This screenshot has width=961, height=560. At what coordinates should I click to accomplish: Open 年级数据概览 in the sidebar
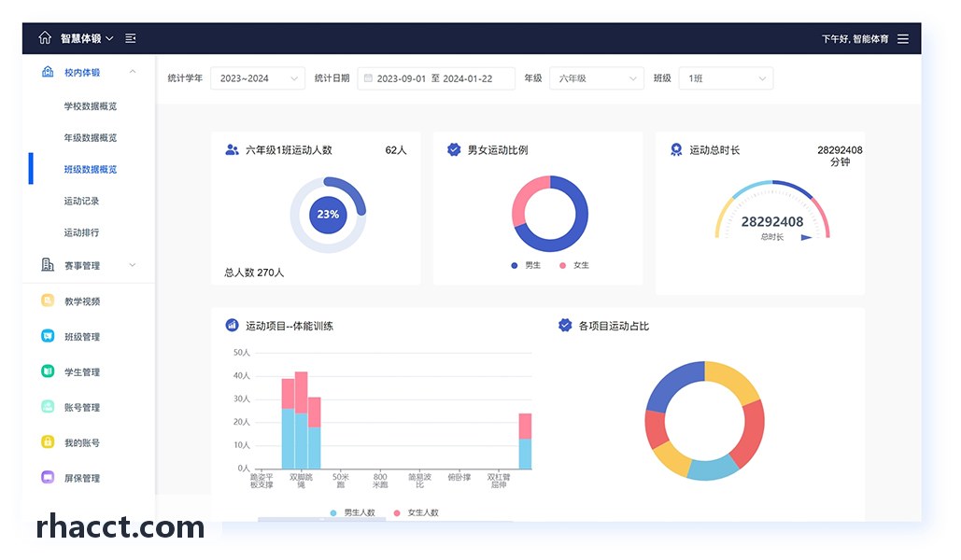click(x=90, y=138)
